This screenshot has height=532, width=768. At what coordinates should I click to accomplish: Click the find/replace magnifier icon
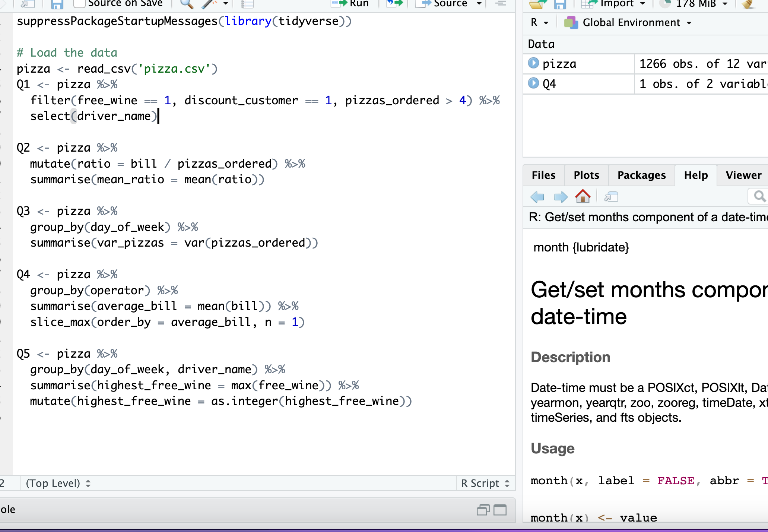(x=186, y=4)
